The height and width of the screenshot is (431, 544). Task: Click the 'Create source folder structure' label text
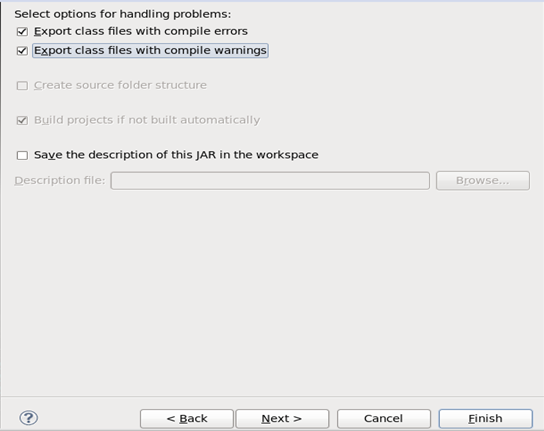pyautogui.click(x=120, y=85)
